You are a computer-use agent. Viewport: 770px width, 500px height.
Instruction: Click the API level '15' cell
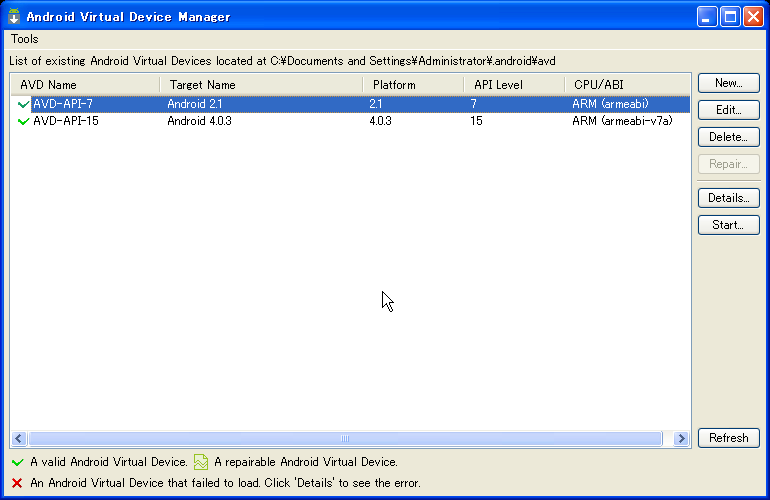tap(476, 121)
